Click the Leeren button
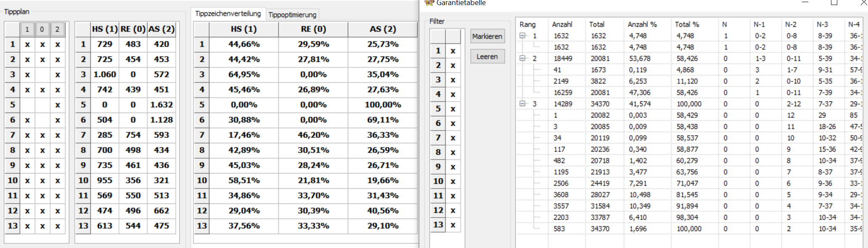Screen dimensions: 868x248 487,56
